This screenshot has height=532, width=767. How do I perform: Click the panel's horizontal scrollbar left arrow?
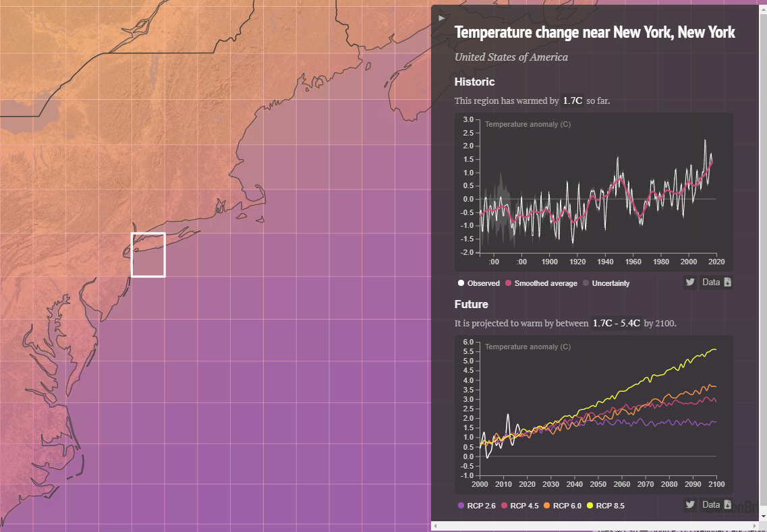pyautogui.click(x=435, y=526)
